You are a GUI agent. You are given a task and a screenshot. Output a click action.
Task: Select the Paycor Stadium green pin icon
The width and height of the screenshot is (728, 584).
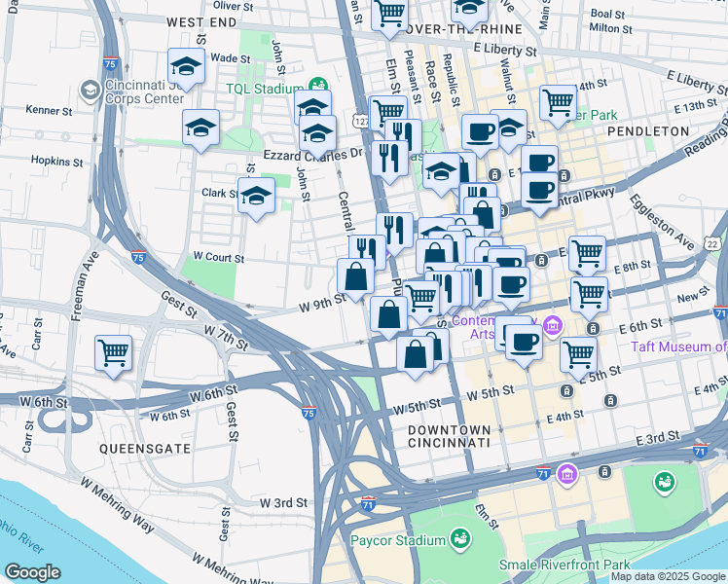click(x=461, y=540)
